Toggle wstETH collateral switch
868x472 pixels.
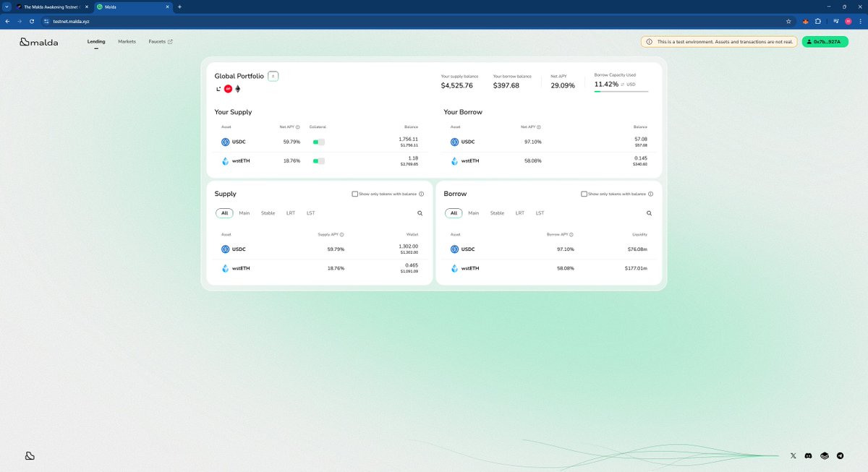[x=318, y=161]
